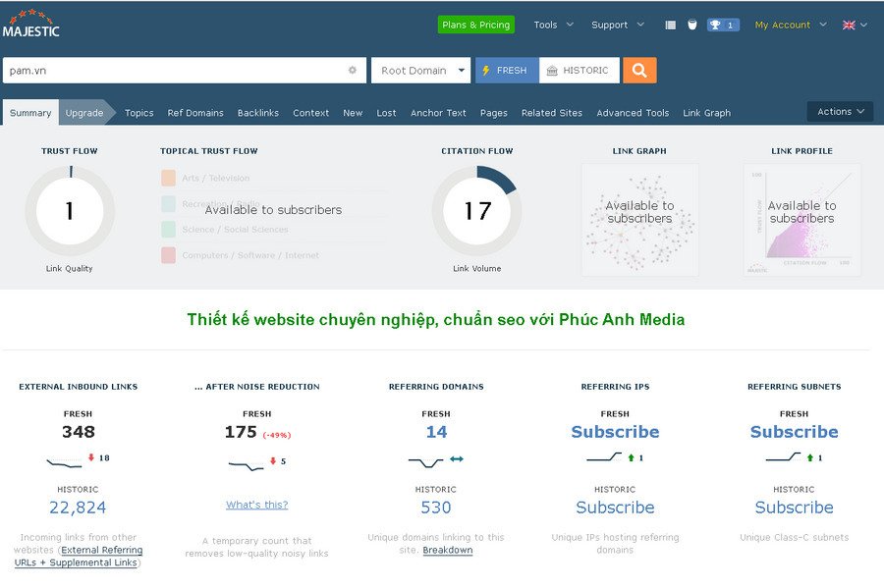Open the trophy notifications badge
Image resolution: width=884 pixels, height=588 pixels.
point(723,26)
